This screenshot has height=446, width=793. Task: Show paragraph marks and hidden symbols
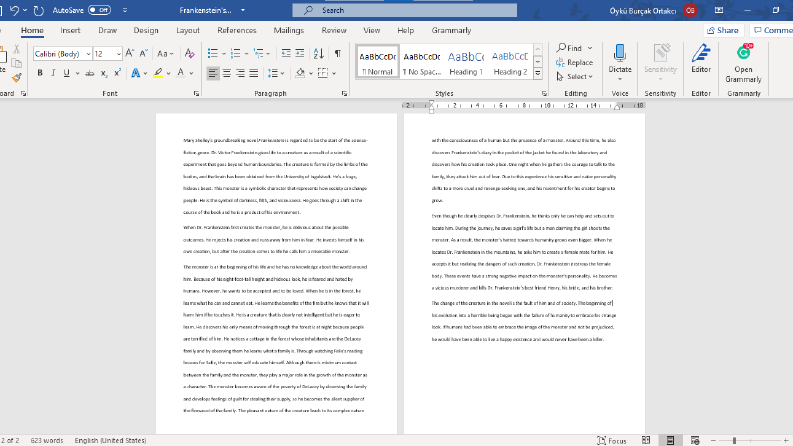click(x=337, y=54)
